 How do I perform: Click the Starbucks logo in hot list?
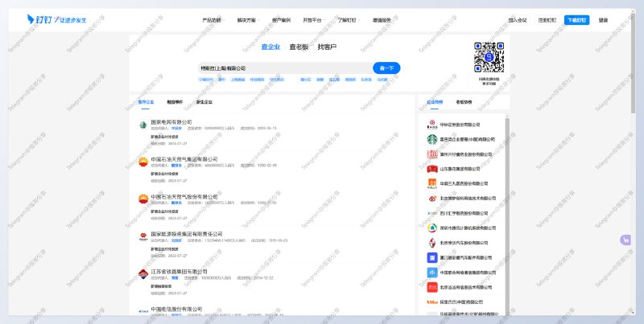432,139
